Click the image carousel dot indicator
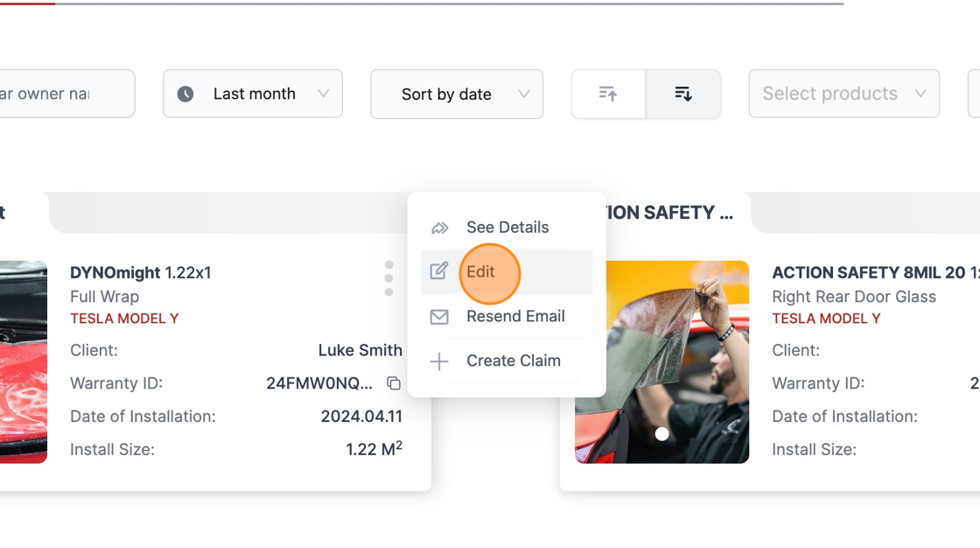Image resolution: width=980 pixels, height=548 pixels. pyautogui.click(x=661, y=433)
